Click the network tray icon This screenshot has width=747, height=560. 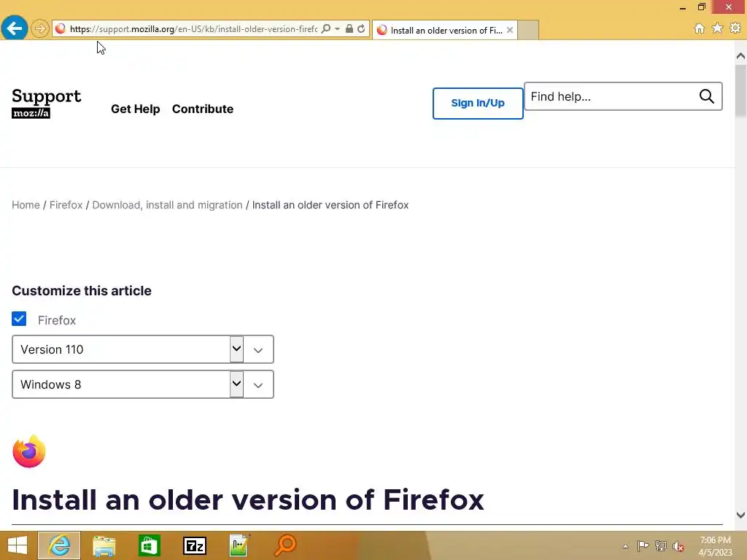pos(661,546)
